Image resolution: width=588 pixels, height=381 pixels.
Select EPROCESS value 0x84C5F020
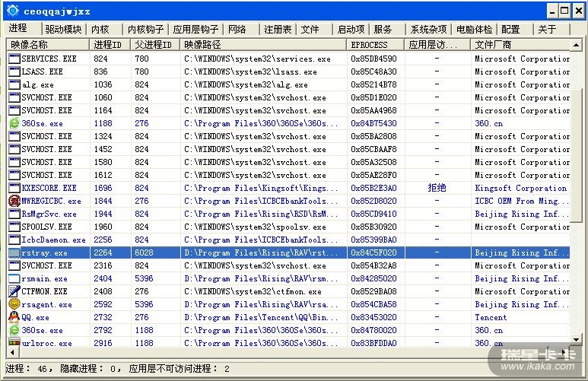pyautogui.click(x=374, y=252)
